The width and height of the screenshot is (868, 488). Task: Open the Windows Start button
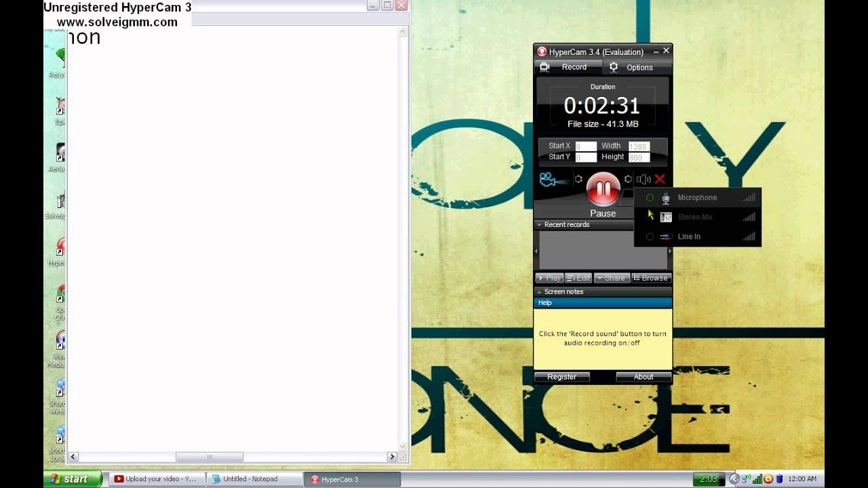click(73, 479)
